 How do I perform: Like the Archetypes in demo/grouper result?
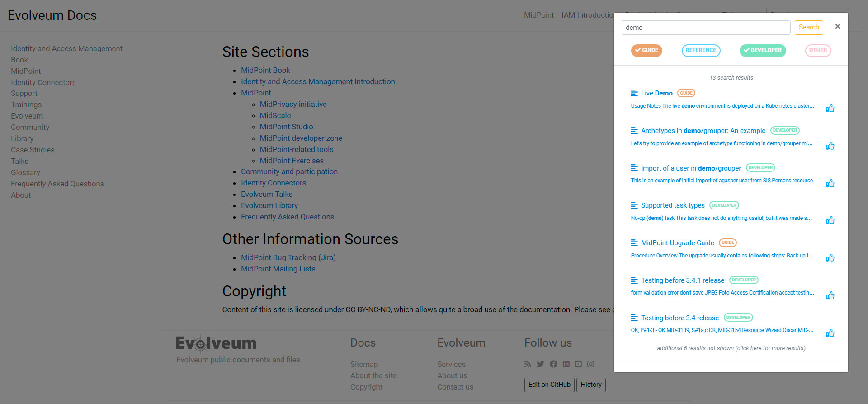coord(830,146)
